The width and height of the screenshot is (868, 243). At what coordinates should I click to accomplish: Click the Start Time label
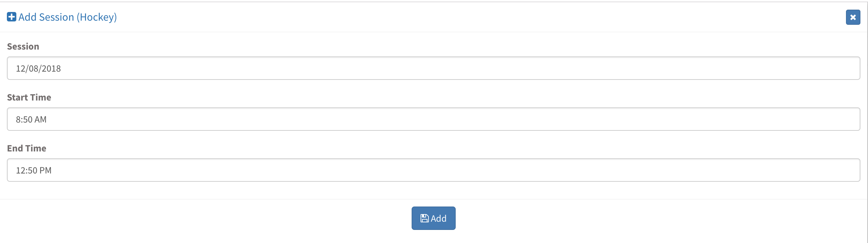29,97
